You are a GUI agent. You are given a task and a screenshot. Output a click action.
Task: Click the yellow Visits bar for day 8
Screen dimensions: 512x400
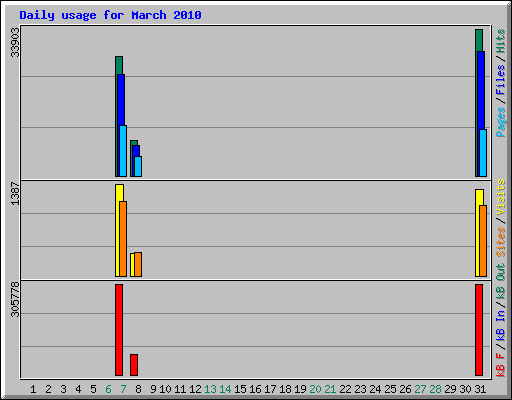coord(132,265)
